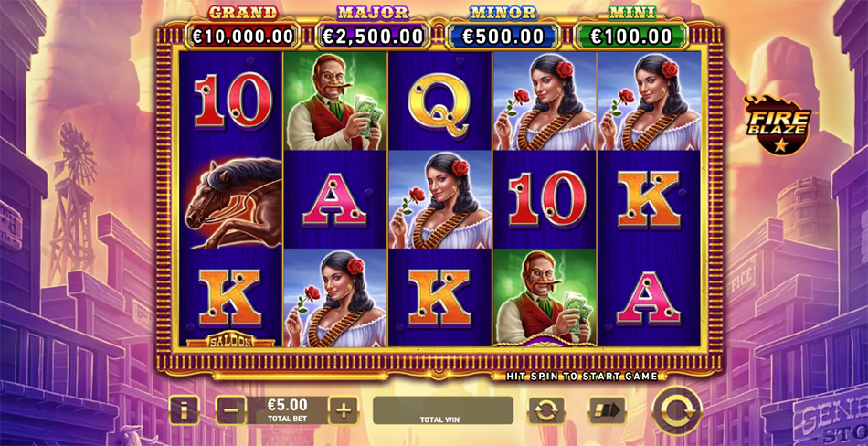Select the Major jackpot €2,500.00 display
868x446 pixels.
coord(373,37)
